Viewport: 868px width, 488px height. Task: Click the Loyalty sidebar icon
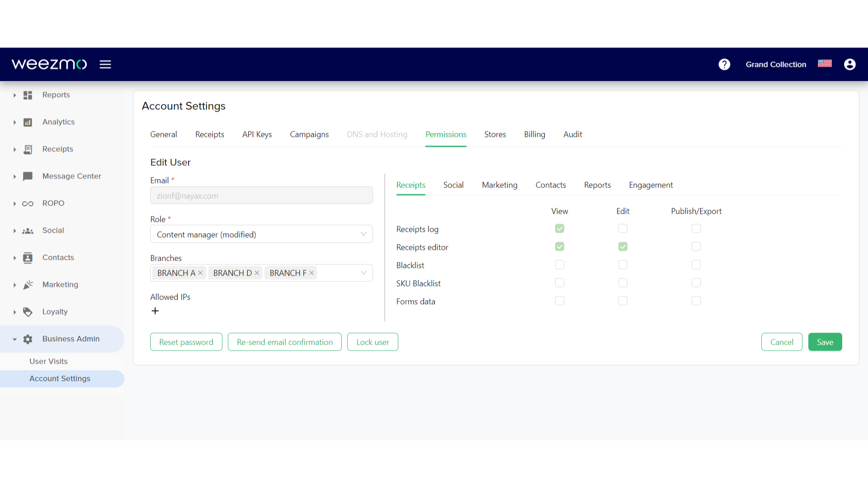tap(28, 311)
